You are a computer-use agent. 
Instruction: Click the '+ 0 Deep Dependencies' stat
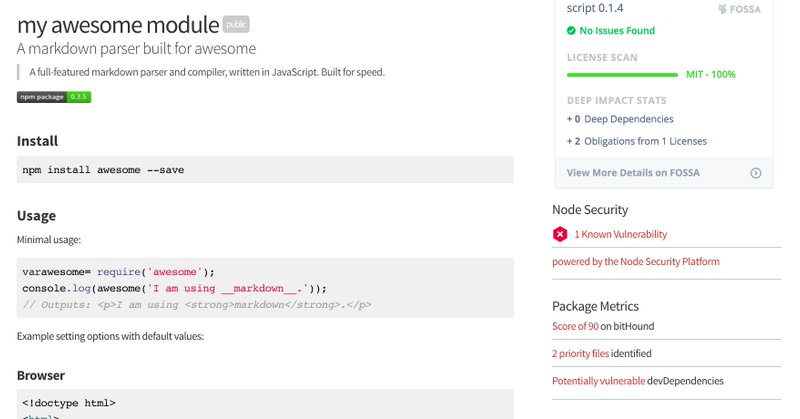(x=620, y=119)
